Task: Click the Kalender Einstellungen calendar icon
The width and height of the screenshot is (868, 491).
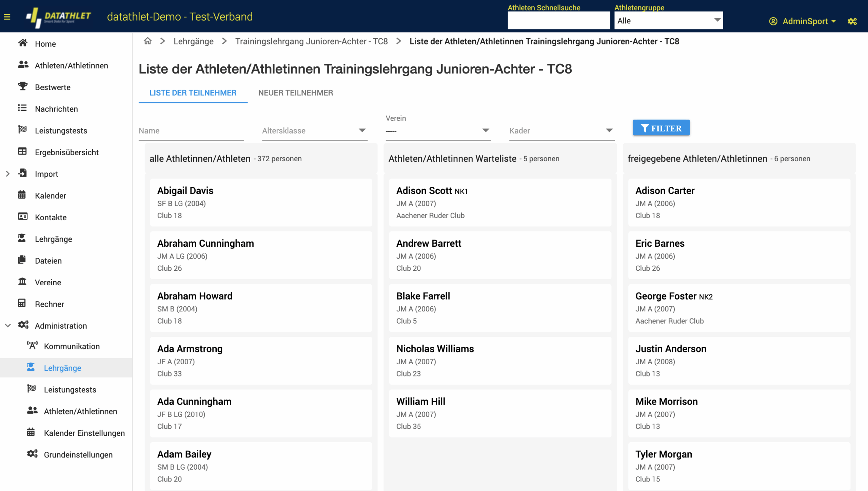Action: click(x=31, y=432)
